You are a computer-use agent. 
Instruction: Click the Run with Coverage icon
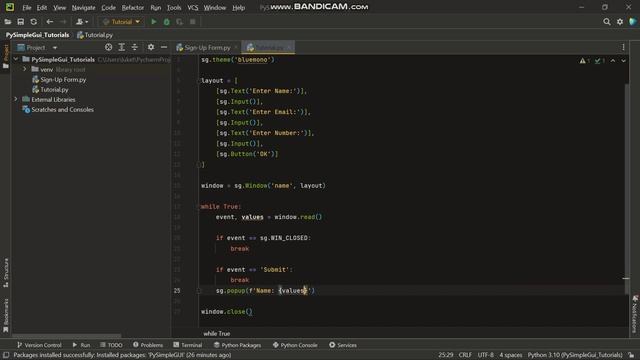click(x=179, y=22)
